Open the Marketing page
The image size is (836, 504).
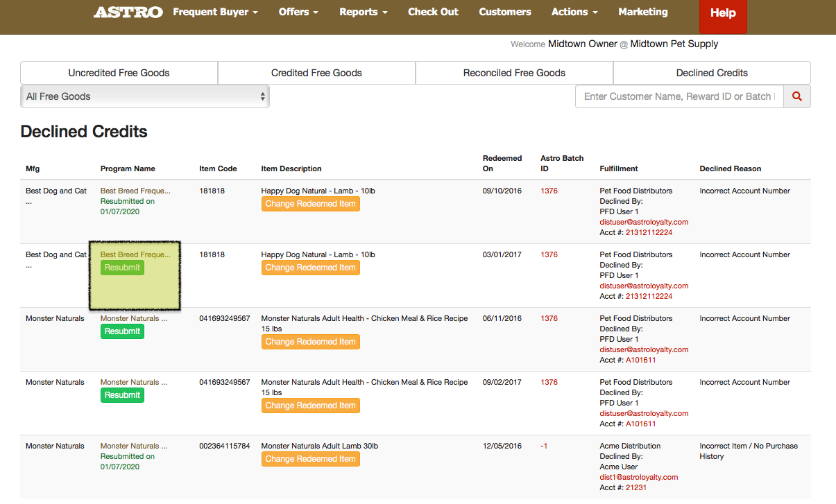[x=643, y=12]
